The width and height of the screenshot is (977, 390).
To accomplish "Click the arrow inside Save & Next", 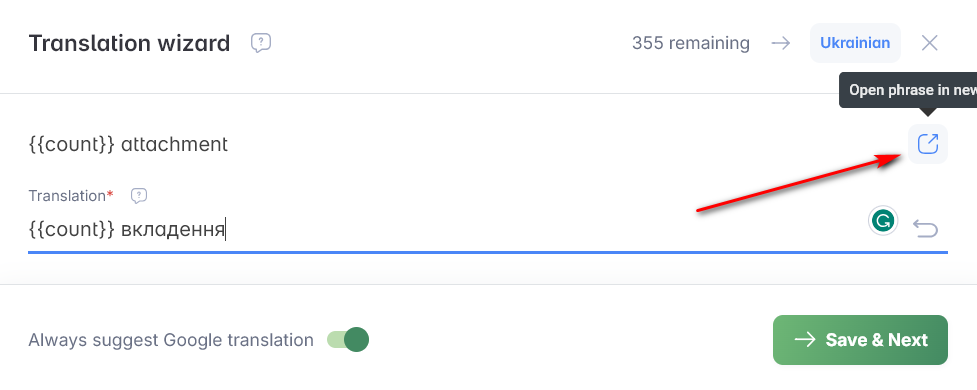I will [804, 340].
